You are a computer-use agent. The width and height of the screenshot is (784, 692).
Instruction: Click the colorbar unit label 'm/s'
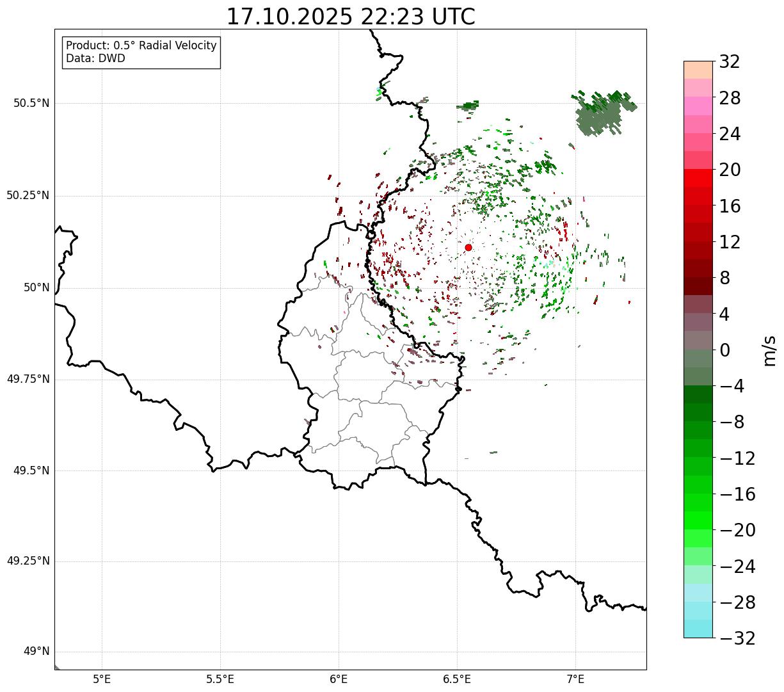click(x=769, y=350)
